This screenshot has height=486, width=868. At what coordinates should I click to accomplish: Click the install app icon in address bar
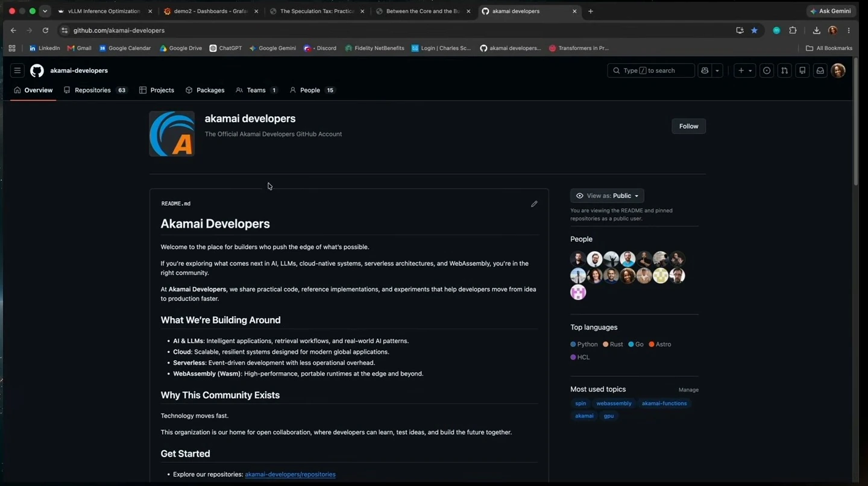coord(740,30)
